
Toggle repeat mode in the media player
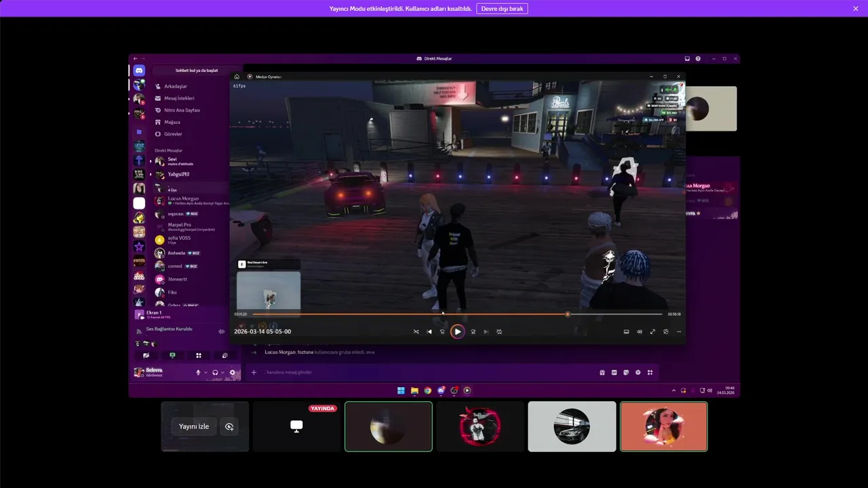click(x=499, y=331)
